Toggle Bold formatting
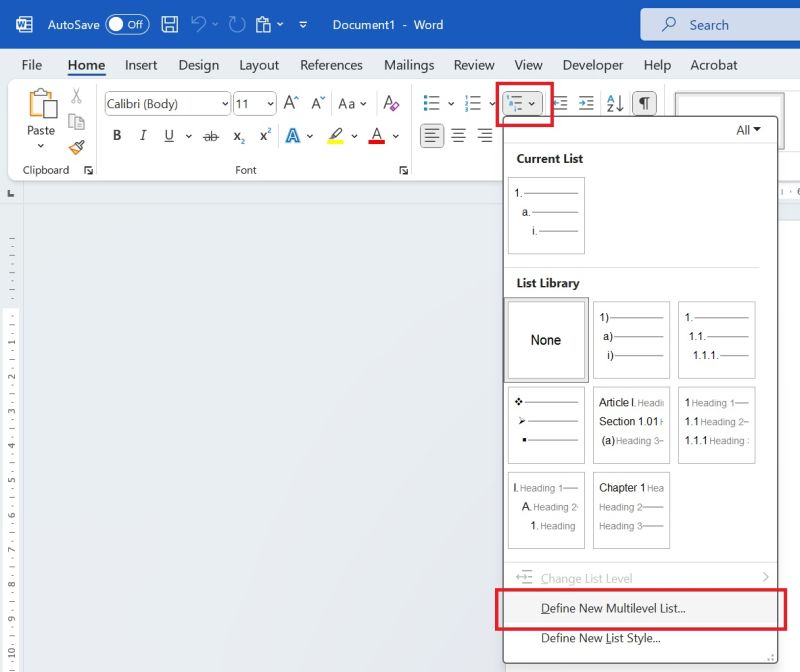 117,135
